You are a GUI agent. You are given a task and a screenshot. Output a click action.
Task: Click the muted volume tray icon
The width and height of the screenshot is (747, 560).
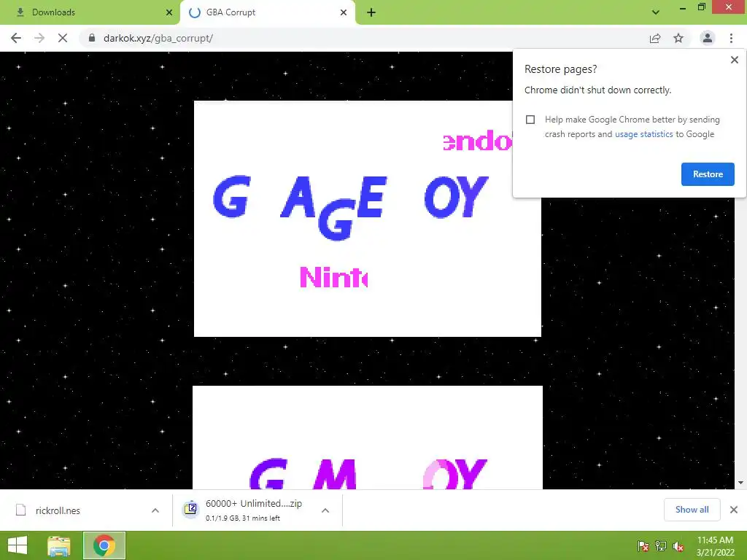tap(678, 546)
